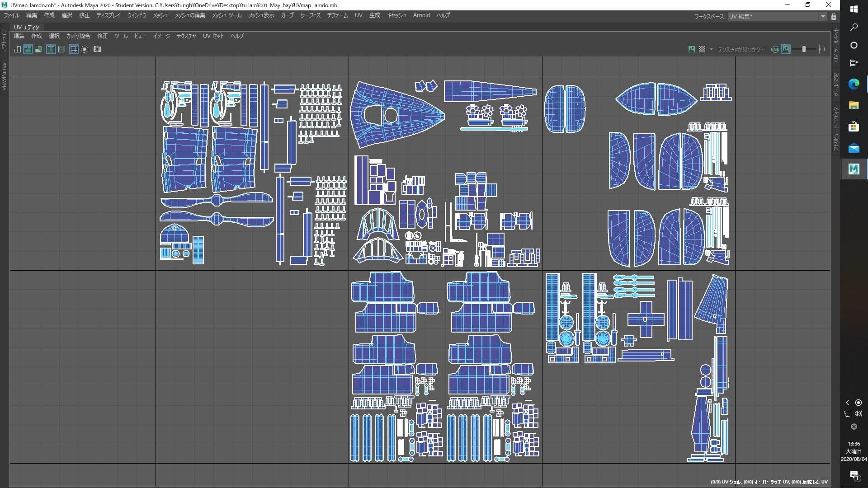Click the UV distortion shading icon
This screenshot has height=488, width=868.
(38, 49)
